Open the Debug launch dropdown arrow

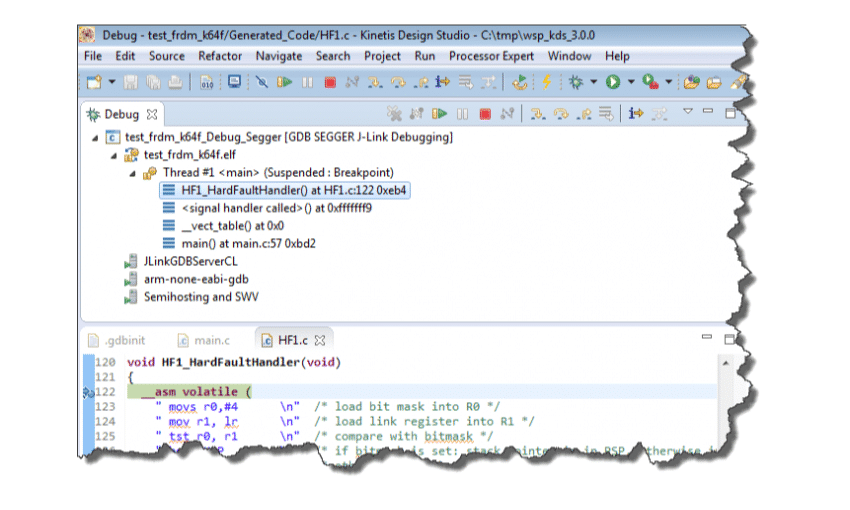coord(593,82)
